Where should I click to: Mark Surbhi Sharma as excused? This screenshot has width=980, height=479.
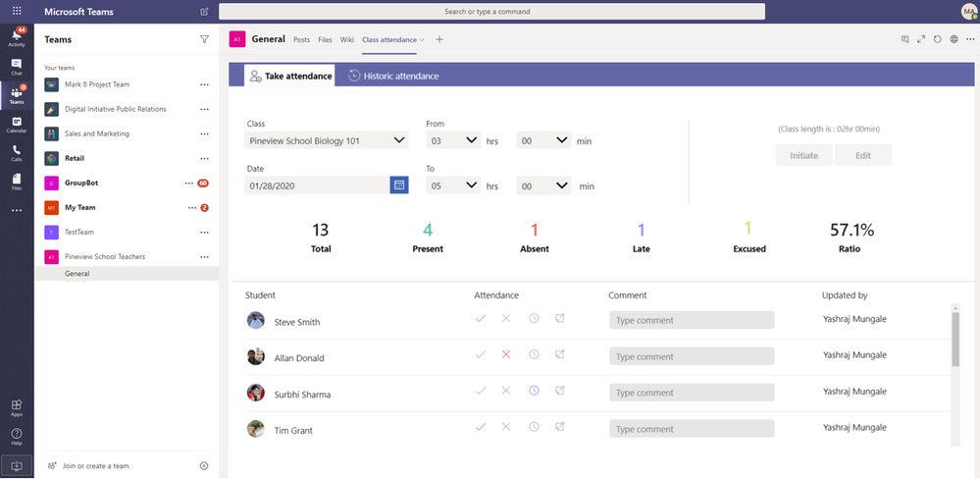560,391
